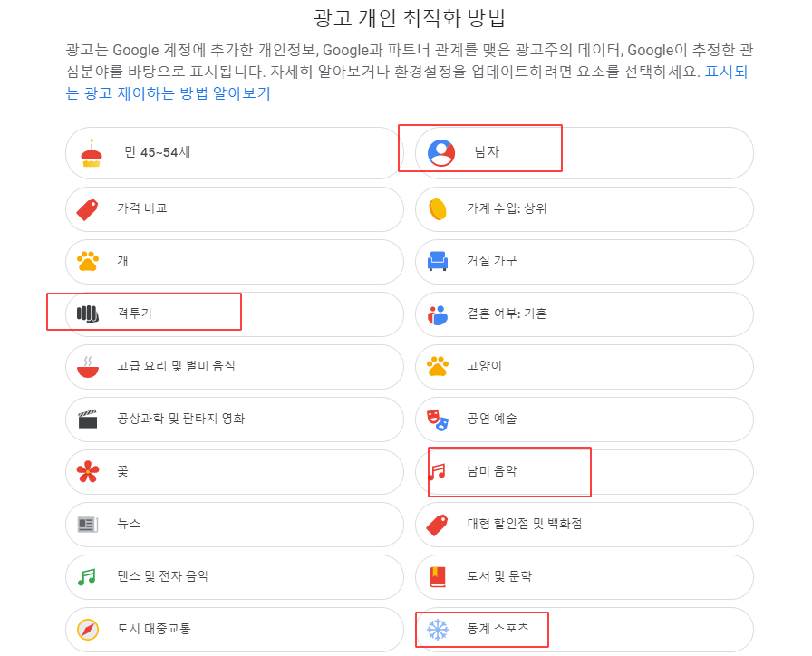Click the red flower 꽃 icon
The width and height of the screenshot is (812, 656).
click(x=88, y=472)
